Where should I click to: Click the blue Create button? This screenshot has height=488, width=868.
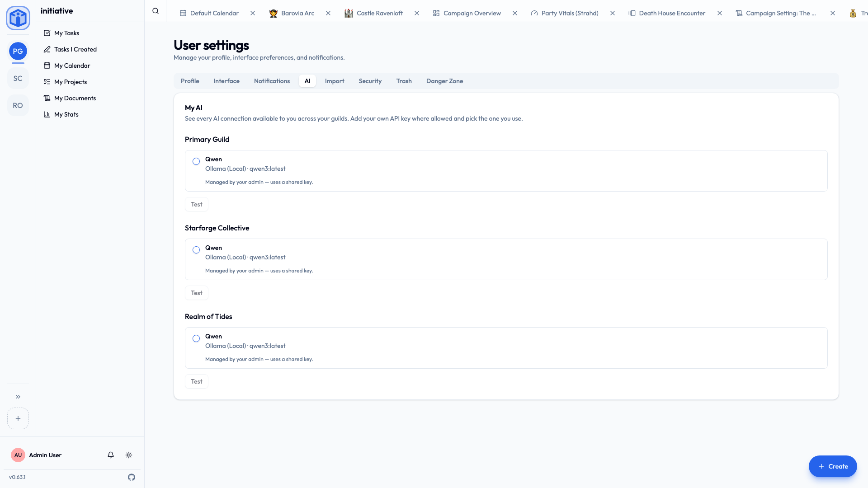tap(833, 466)
